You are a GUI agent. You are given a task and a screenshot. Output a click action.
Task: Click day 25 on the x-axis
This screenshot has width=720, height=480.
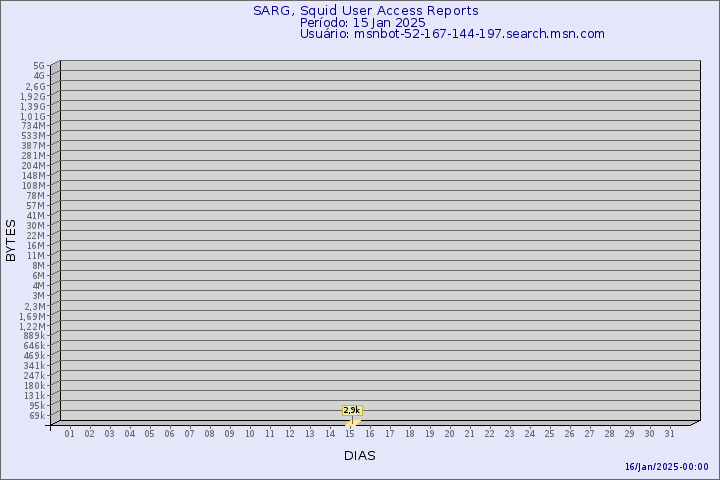pos(550,434)
